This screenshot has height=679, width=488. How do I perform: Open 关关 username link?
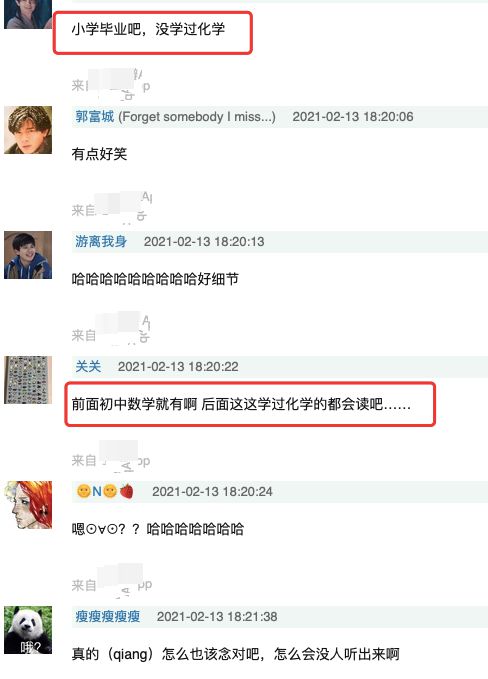tap(88, 366)
